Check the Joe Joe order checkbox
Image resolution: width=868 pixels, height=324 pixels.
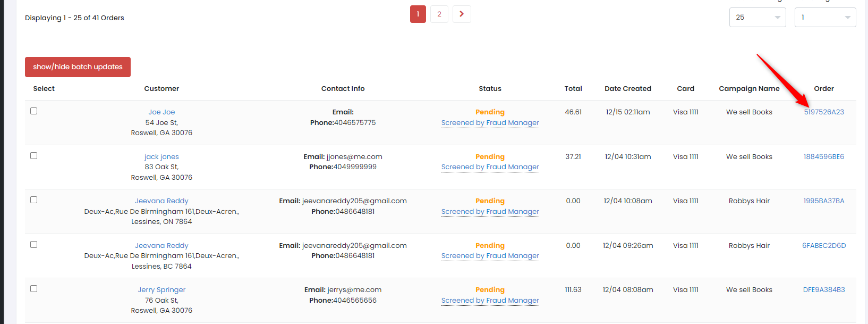pos(34,111)
